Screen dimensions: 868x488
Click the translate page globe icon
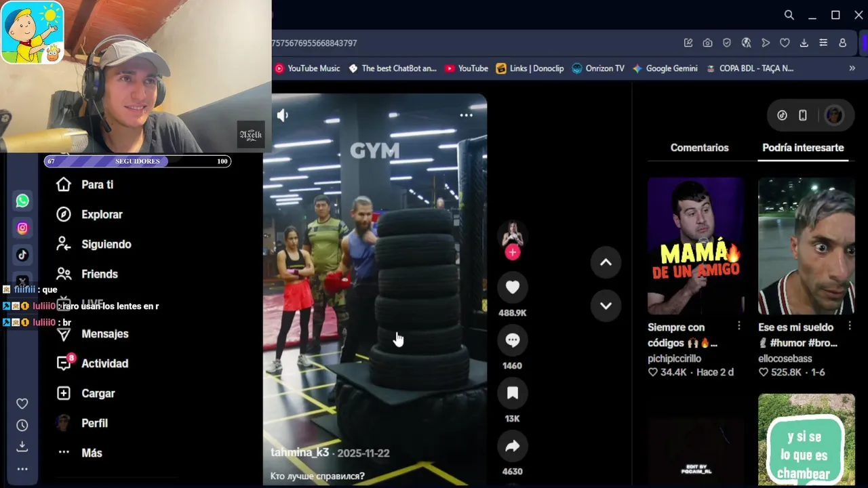pyautogui.click(x=746, y=43)
